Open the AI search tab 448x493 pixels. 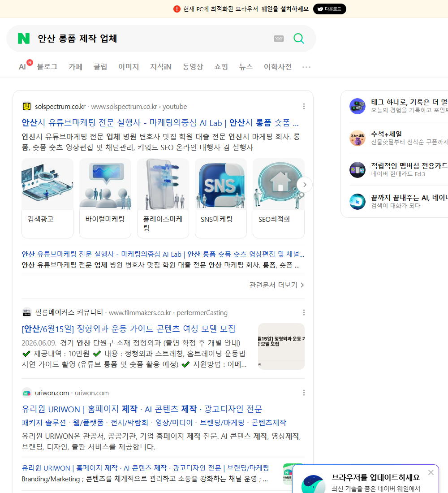coord(23,67)
